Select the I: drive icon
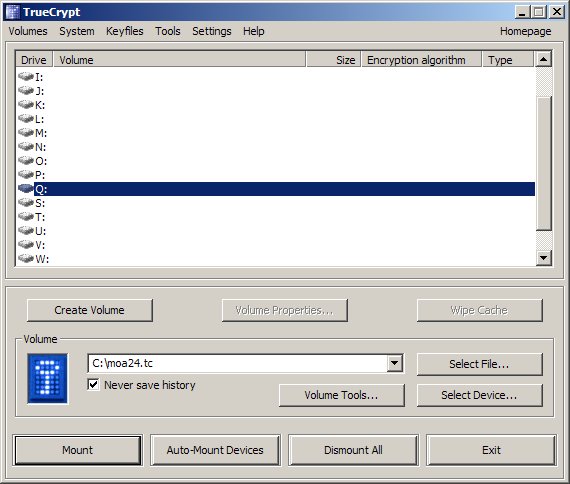Viewport: 570px width, 484px height. (26, 76)
